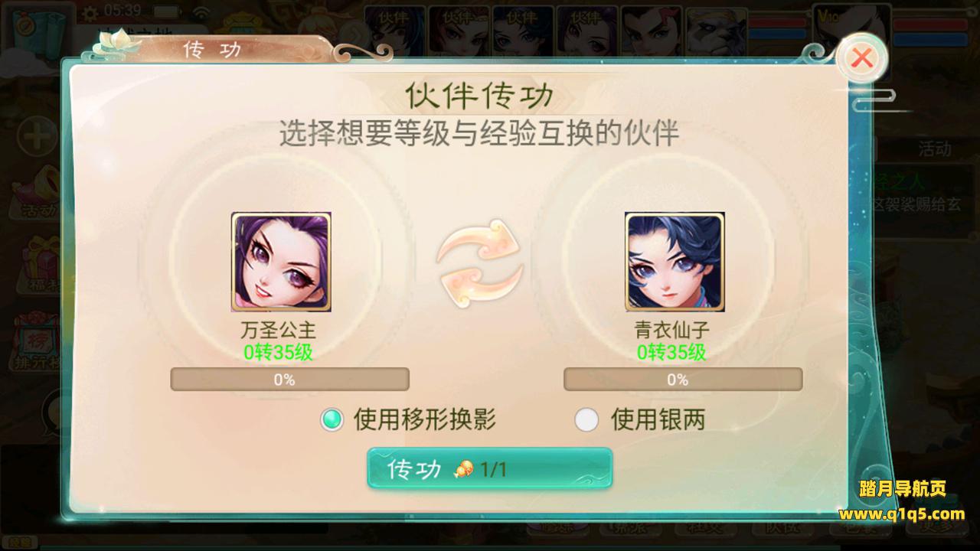
Task: Open the settings gear icon at top
Action: [90, 12]
